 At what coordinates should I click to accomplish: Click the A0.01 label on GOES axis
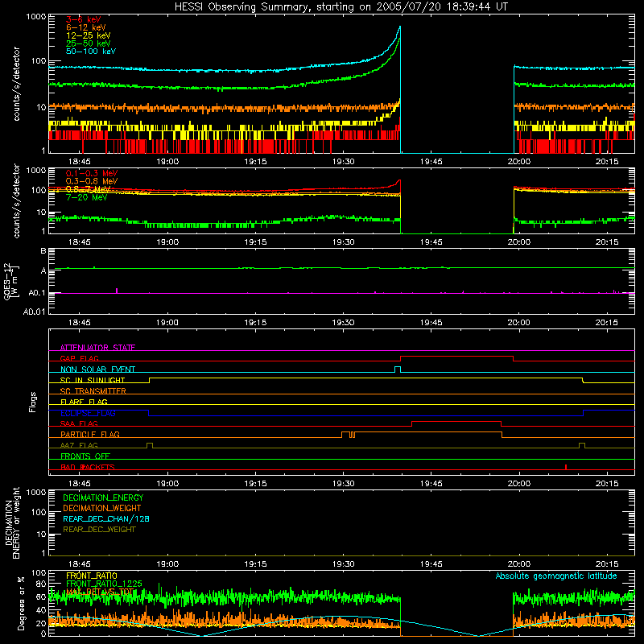pyautogui.click(x=34, y=312)
